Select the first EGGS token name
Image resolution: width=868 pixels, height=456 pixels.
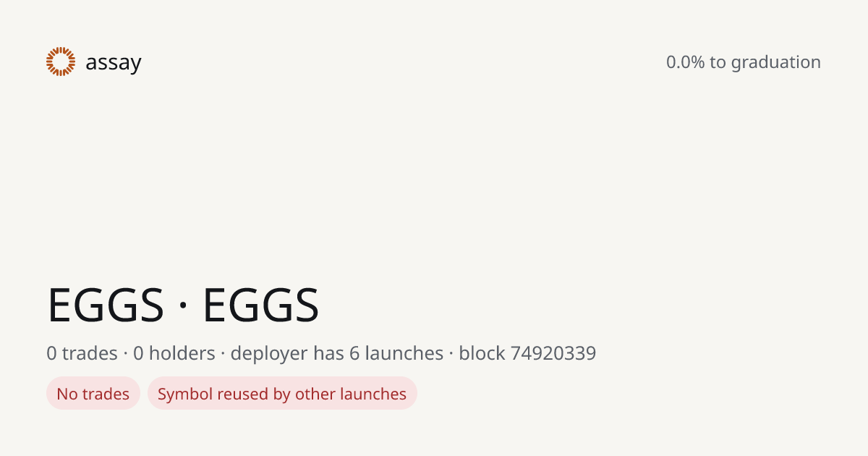click(x=106, y=305)
